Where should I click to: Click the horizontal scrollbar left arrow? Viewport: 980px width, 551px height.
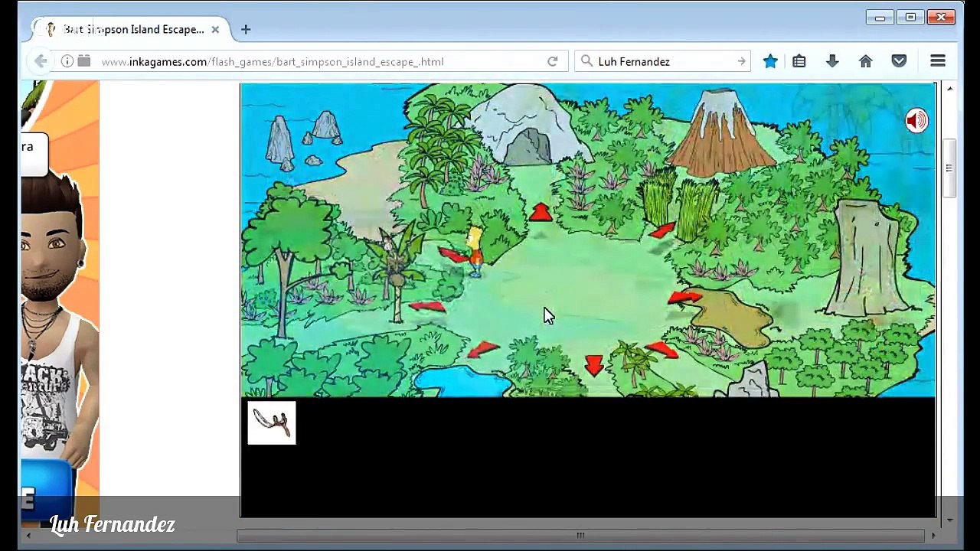pos(28,536)
